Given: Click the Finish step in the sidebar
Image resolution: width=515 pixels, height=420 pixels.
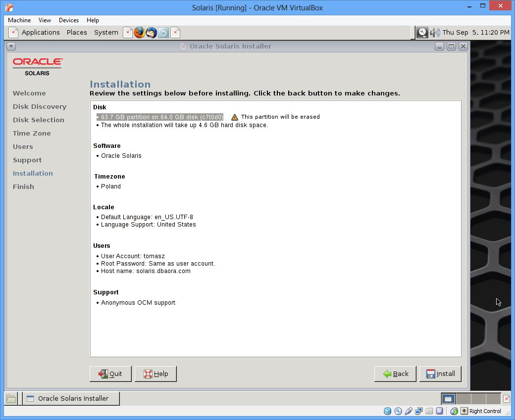Looking at the screenshot, I should click(x=23, y=187).
